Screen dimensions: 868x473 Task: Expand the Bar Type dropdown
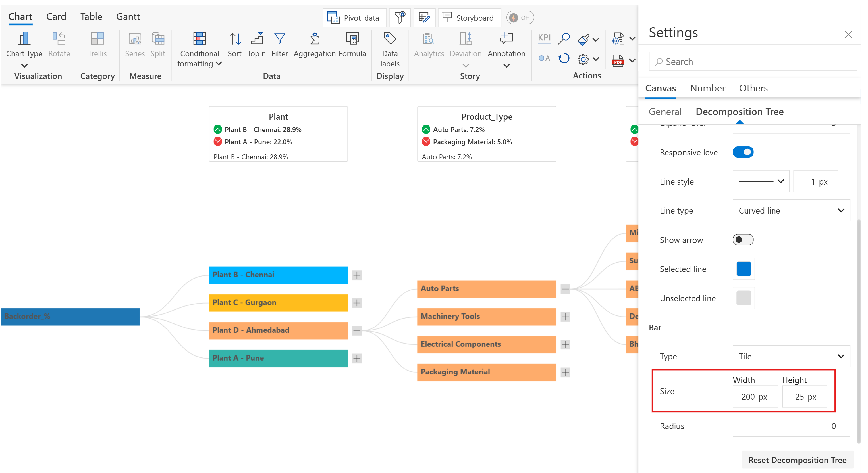click(791, 356)
